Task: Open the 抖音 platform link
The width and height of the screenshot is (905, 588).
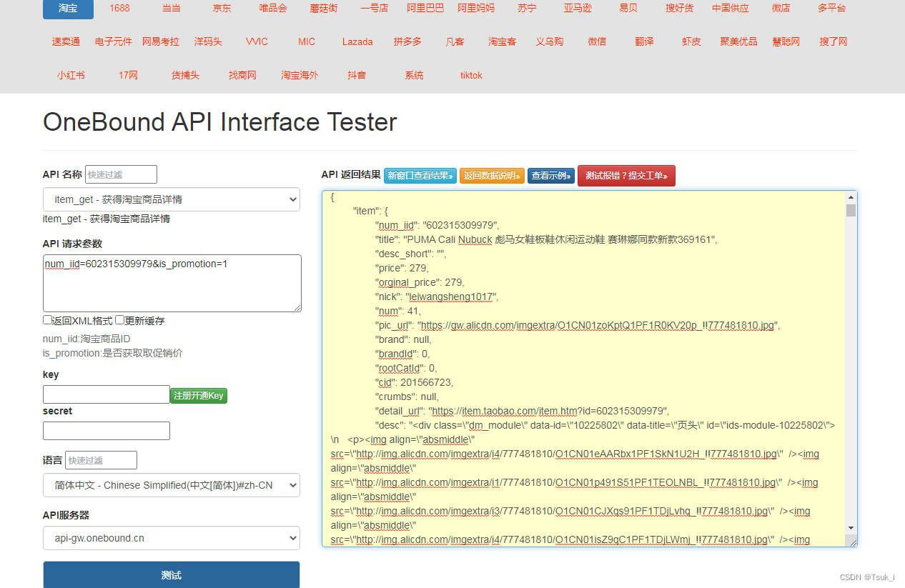Action: [357, 75]
